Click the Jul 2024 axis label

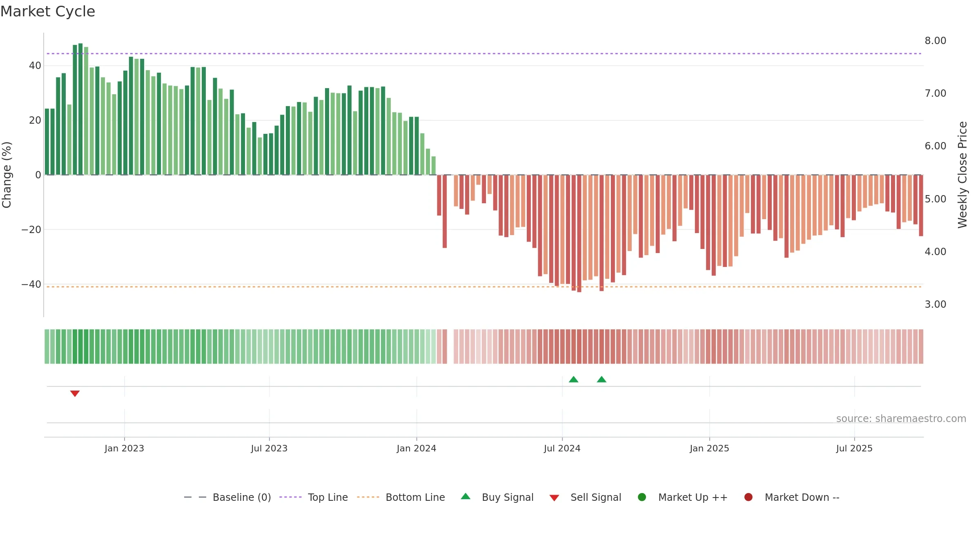(562, 449)
